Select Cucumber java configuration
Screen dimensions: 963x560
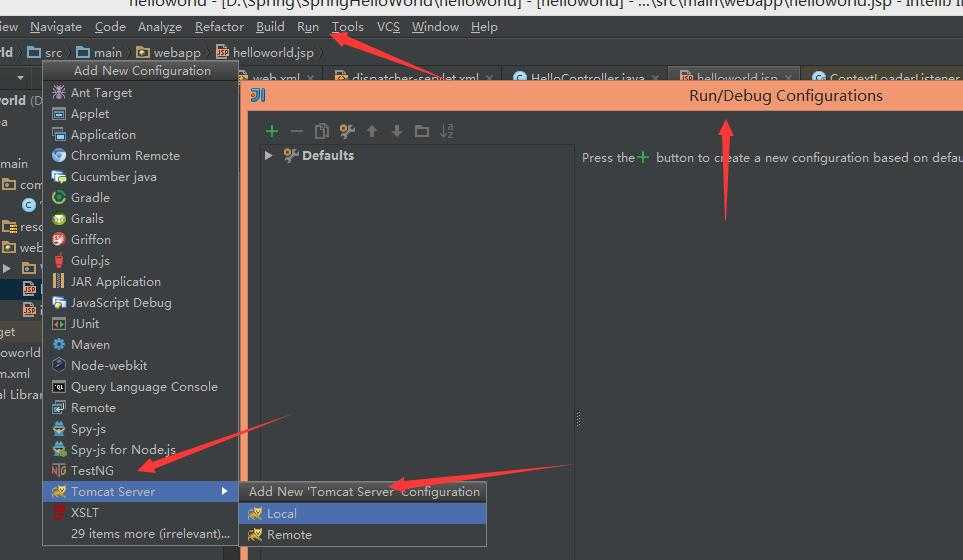tap(141, 176)
